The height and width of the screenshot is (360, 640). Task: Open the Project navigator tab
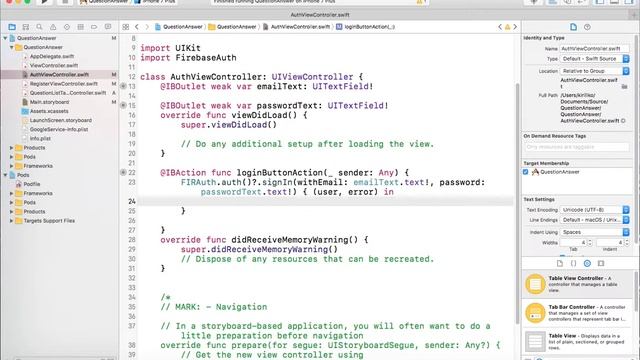(x=12, y=27)
